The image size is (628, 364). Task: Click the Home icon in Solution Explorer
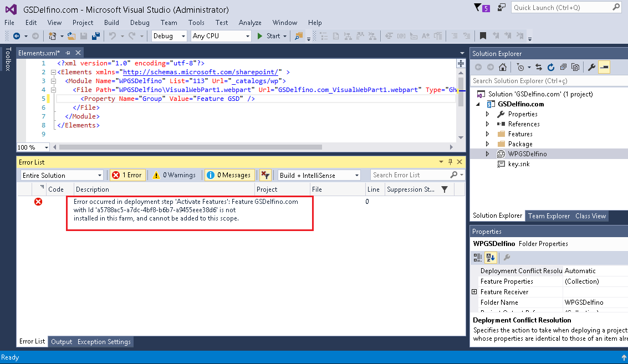[502, 67]
